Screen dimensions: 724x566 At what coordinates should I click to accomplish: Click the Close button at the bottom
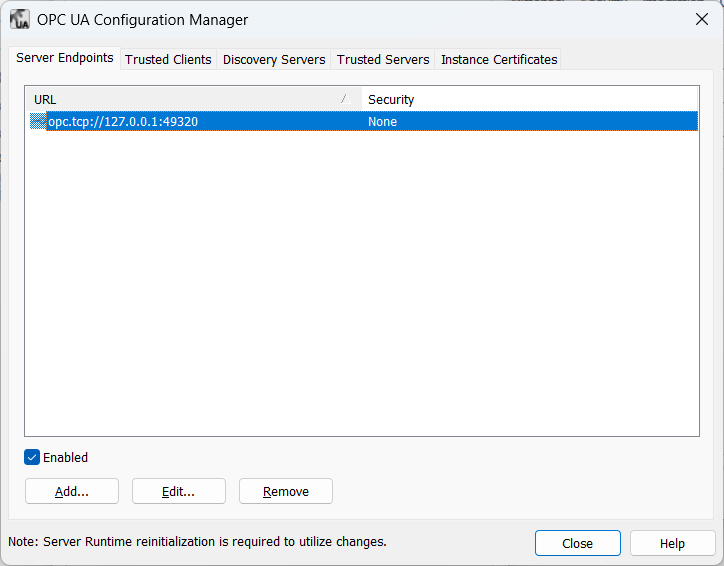pyautogui.click(x=577, y=543)
